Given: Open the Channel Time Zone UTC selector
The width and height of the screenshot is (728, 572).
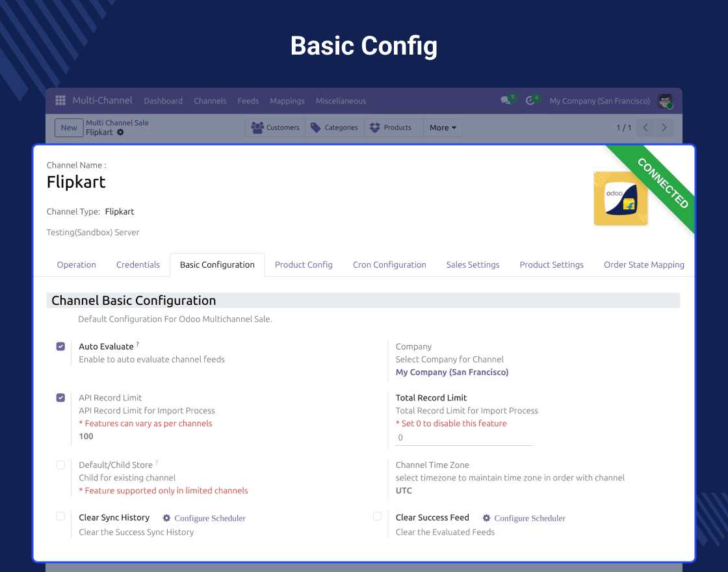Looking at the screenshot, I should [404, 491].
